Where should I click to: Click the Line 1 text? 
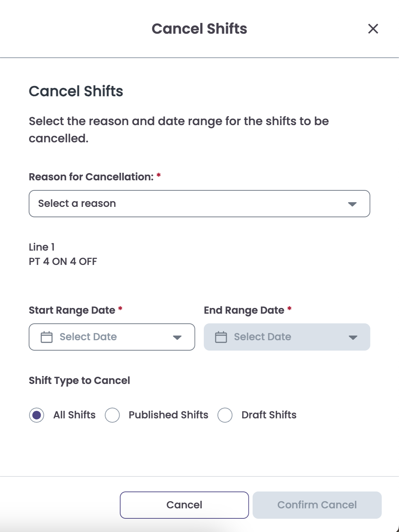click(x=42, y=247)
